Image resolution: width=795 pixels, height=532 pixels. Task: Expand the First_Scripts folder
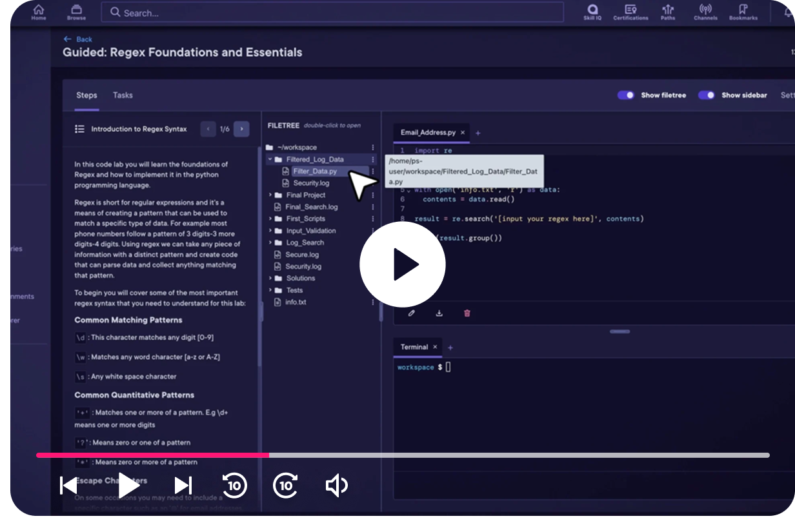tap(270, 219)
